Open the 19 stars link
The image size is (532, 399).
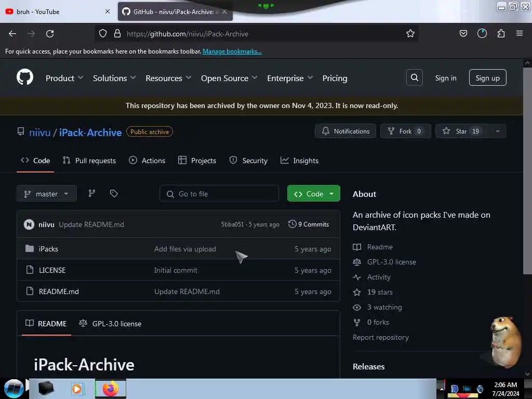[x=380, y=292]
